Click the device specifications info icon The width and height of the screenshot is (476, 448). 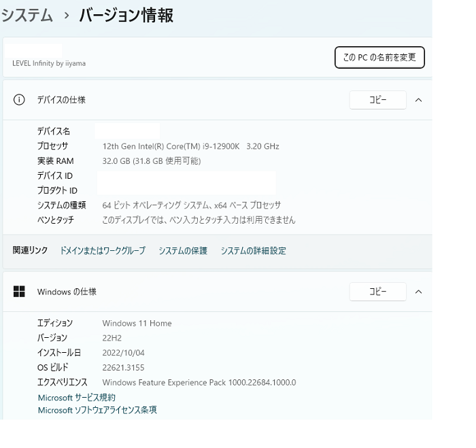19,99
